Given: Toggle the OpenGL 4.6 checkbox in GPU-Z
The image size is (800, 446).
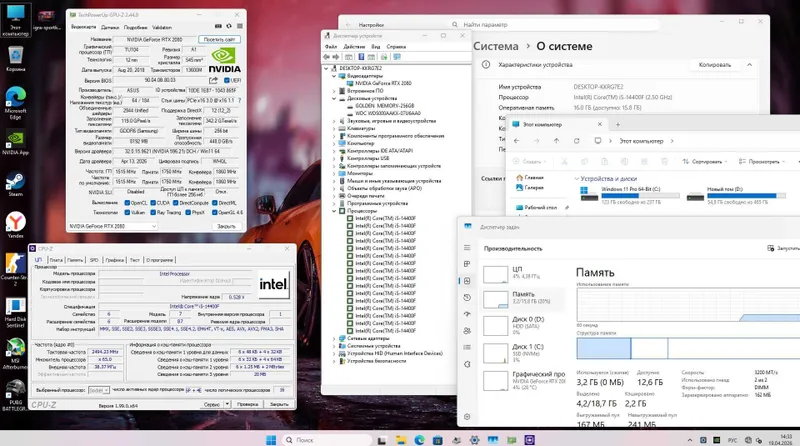Looking at the screenshot, I should 214,212.
